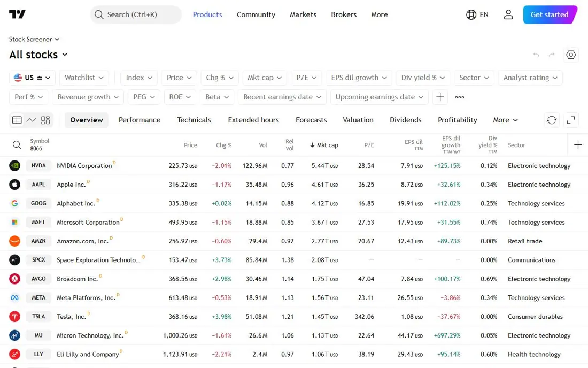Open the Upcoming earnings date filter
This screenshot has width=588, height=368.
[x=379, y=97]
